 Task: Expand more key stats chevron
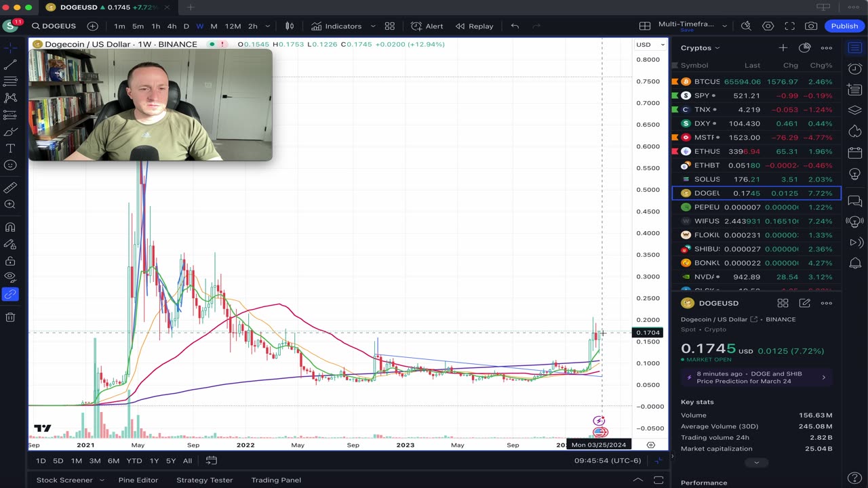756,463
